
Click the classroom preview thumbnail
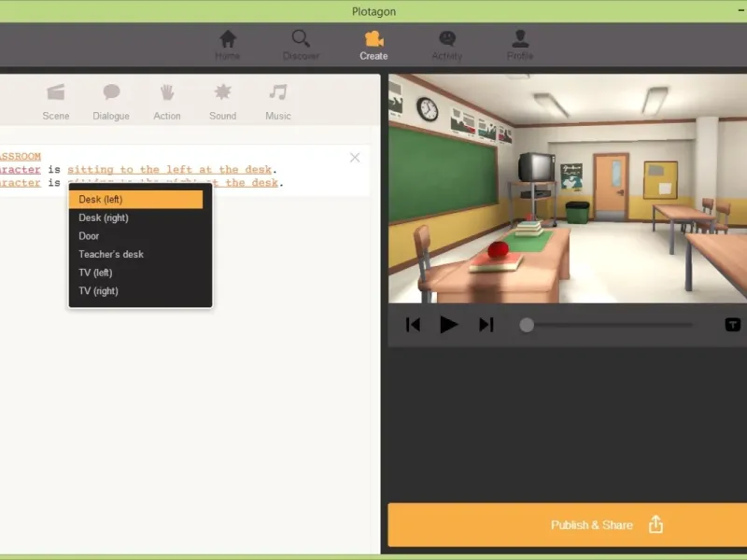(568, 189)
